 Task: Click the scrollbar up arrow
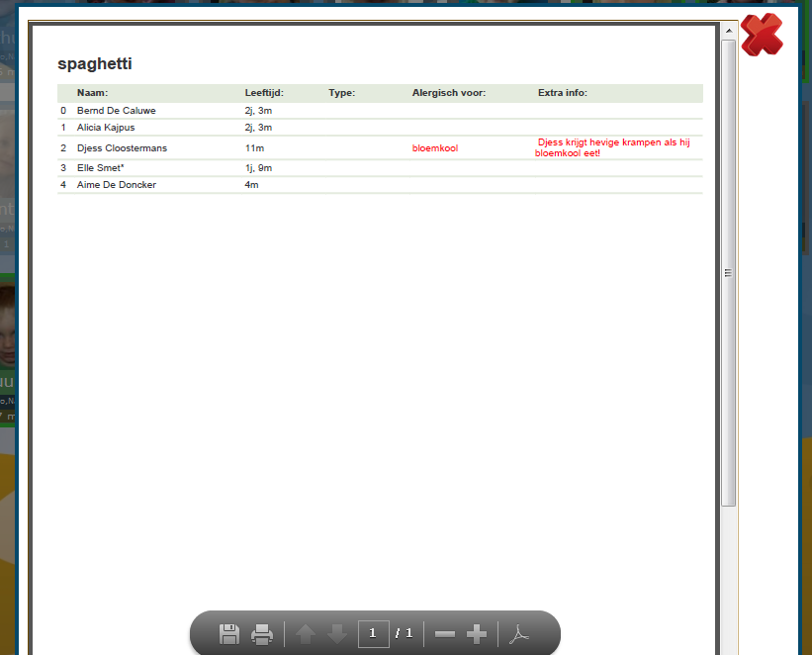729,31
